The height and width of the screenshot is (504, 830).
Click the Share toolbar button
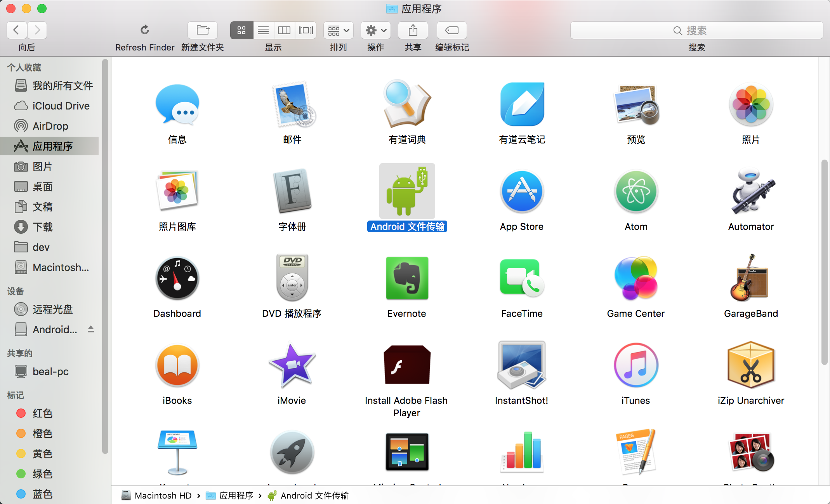(x=413, y=30)
